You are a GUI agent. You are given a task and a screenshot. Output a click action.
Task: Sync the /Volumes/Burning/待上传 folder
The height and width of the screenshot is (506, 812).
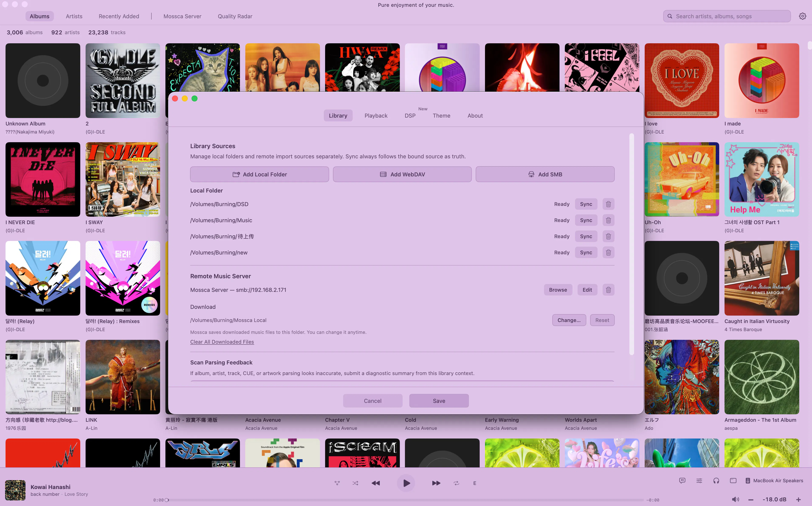point(586,236)
